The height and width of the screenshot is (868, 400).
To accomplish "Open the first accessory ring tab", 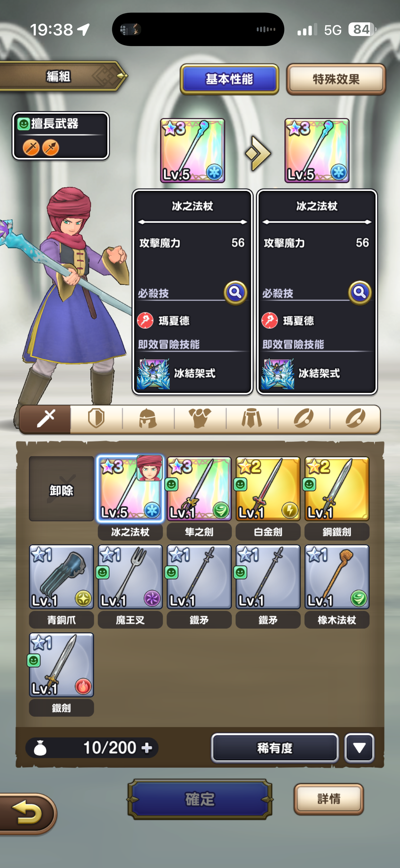I will click(304, 419).
